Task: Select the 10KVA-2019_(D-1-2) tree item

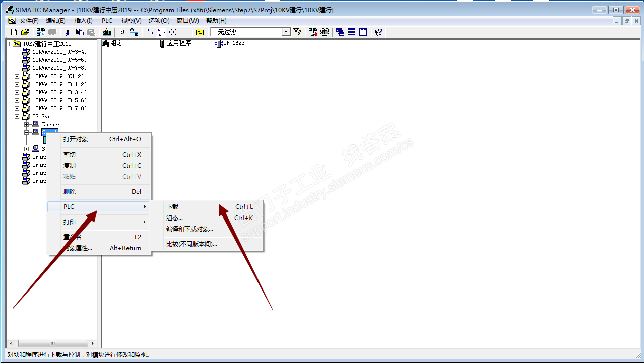Action: (59, 84)
